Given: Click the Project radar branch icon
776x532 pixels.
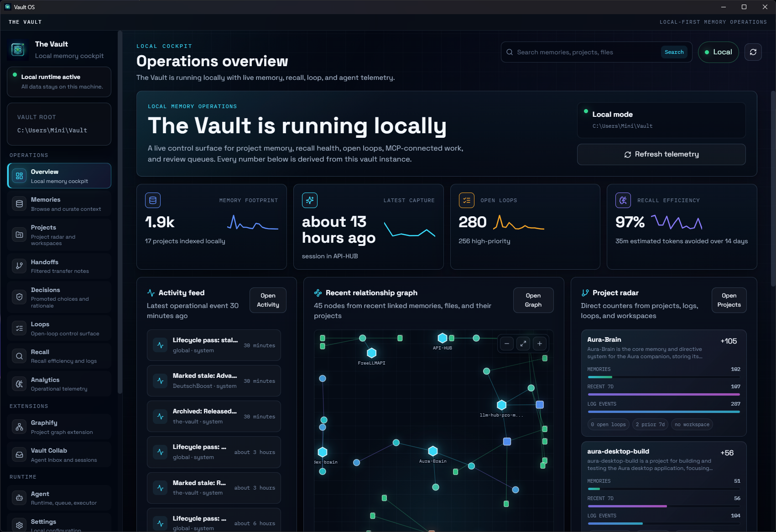Looking at the screenshot, I should tap(585, 293).
